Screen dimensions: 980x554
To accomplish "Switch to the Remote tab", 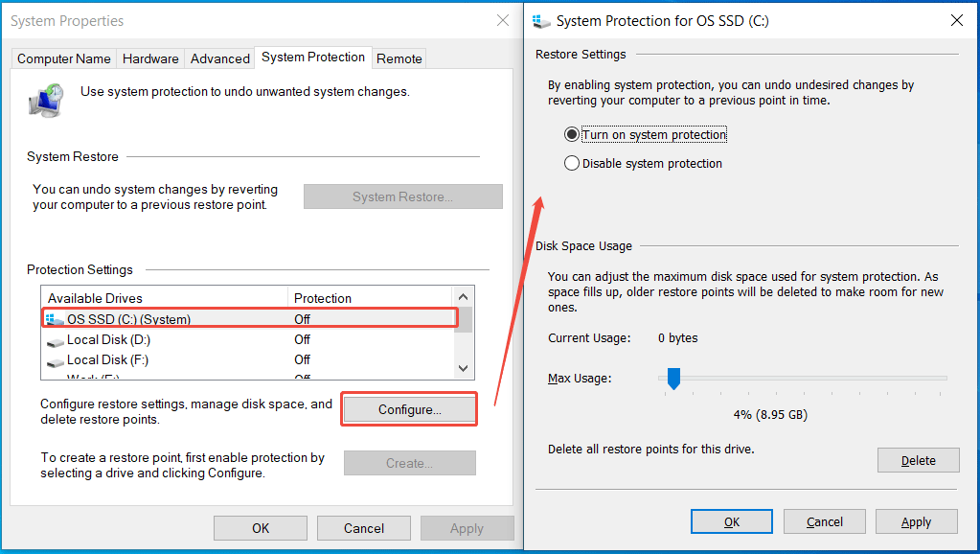I will point(399,58).
